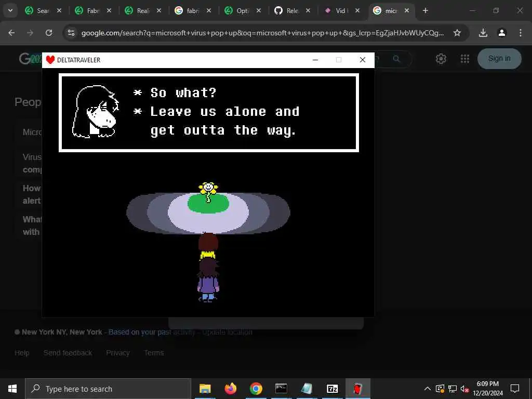
Task: Click the muted volume tray icon
Action: click(464, 389)
